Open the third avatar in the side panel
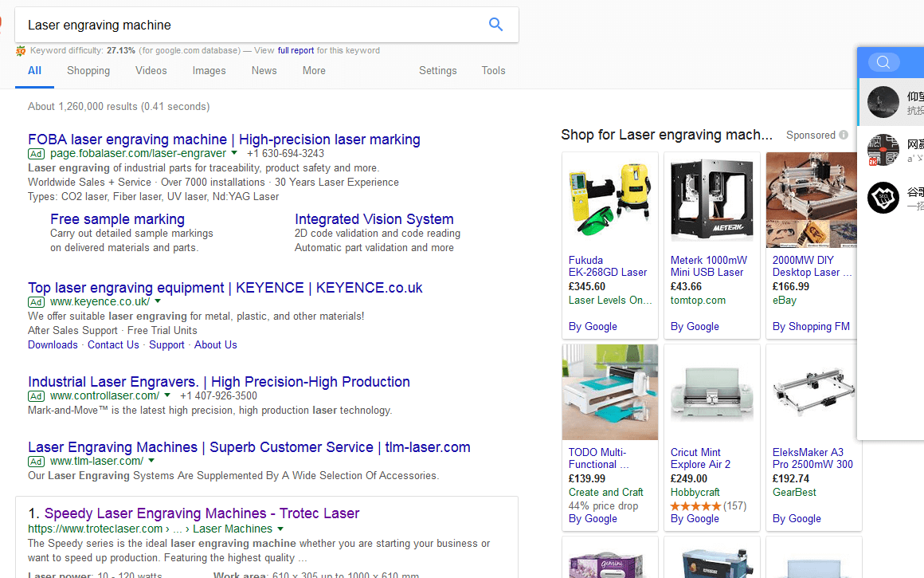 click(x=883, y=198)
